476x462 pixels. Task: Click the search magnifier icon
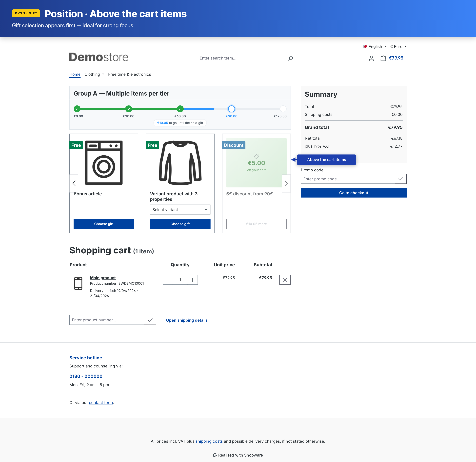[290, 58]
